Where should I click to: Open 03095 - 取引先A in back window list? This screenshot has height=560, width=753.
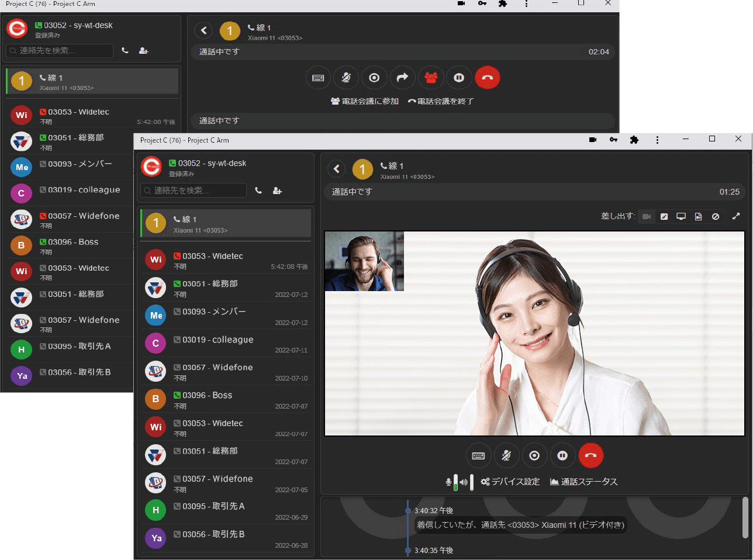click(70, 350)
